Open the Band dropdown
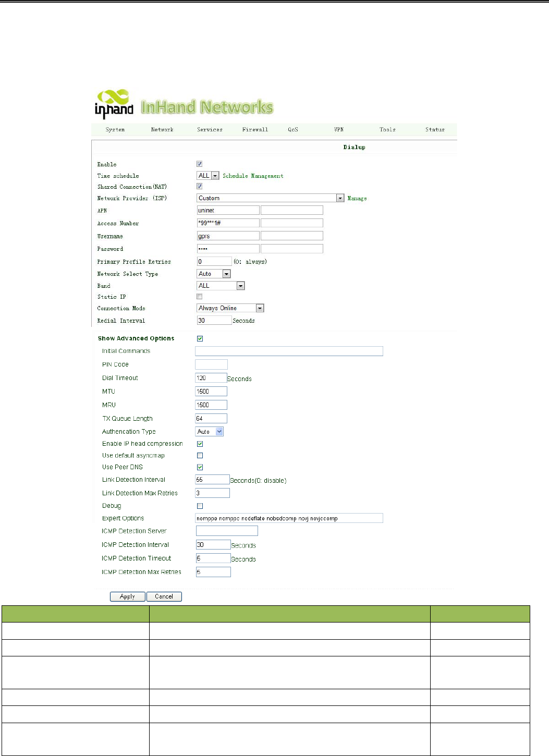This screenshot has height=756, width=549. point(221,286)
